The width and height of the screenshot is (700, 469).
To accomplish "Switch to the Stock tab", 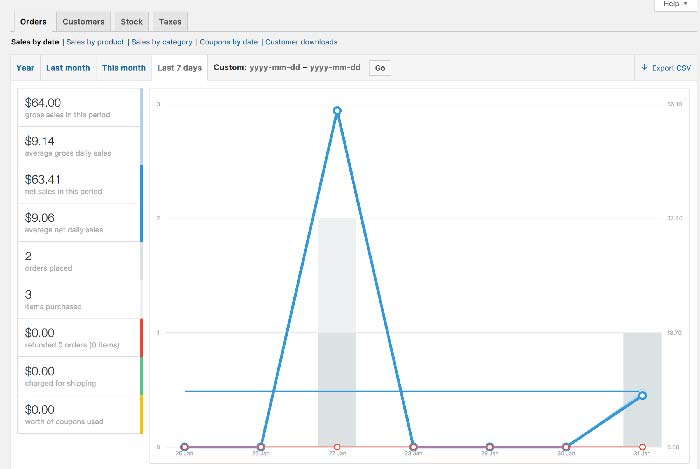I will 131,21.
